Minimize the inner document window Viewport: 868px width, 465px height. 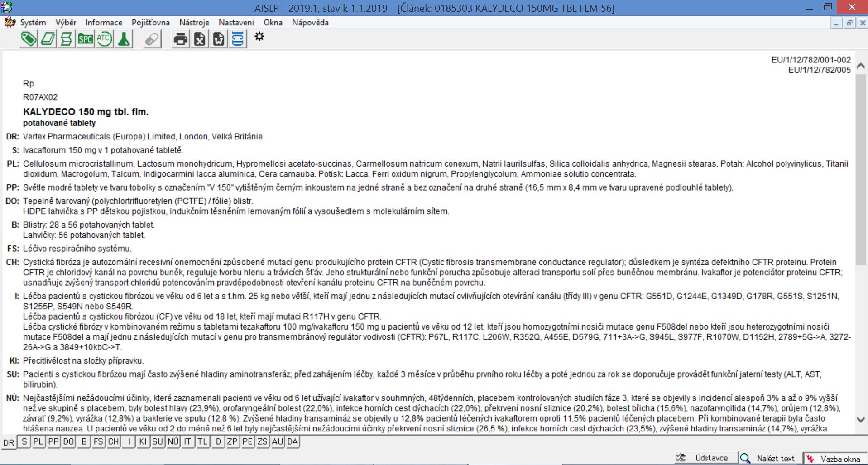[836, 23]
